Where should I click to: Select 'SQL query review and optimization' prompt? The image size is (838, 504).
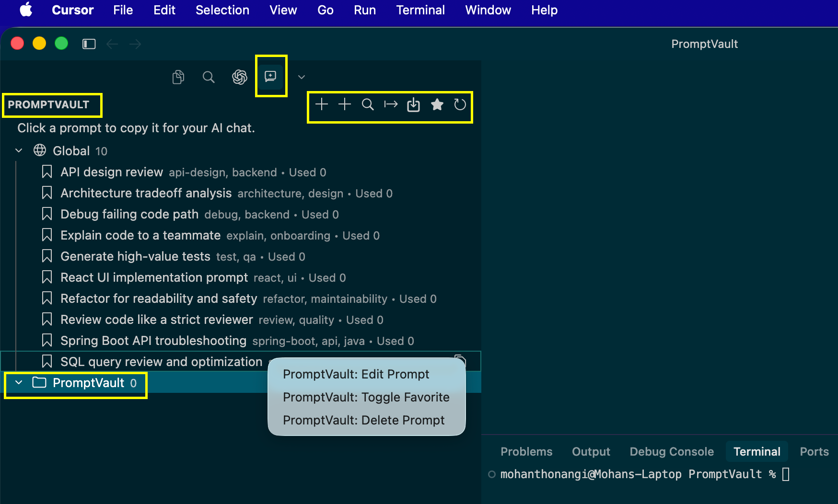pos(241,361)
